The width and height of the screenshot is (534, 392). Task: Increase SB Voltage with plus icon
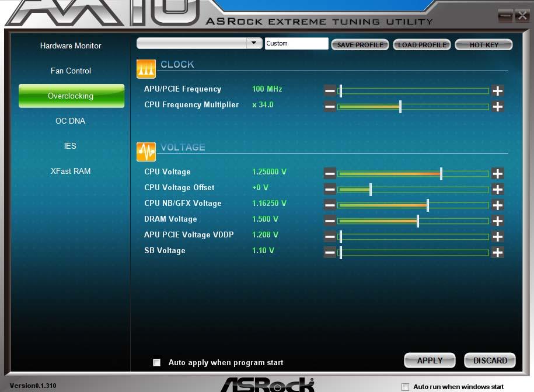tap(498, 252)
